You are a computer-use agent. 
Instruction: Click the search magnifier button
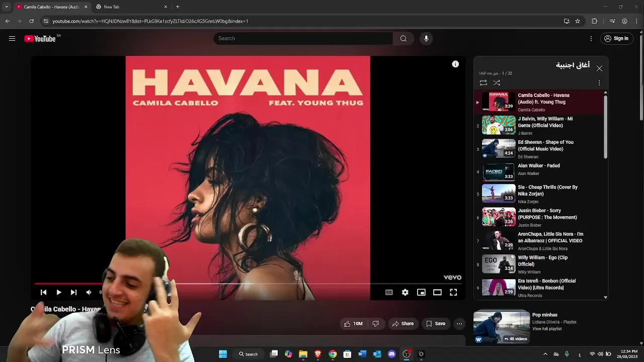point(404,38)
